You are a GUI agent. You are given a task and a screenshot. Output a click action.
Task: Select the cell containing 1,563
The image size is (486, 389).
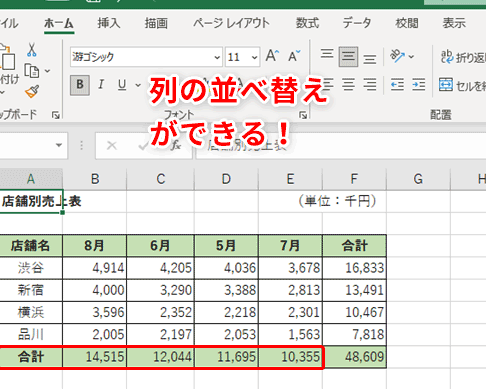tap(290, 334)
